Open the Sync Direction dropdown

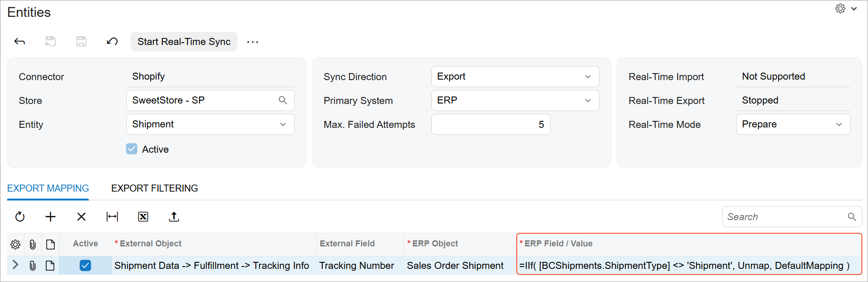[x=515, y=76]
